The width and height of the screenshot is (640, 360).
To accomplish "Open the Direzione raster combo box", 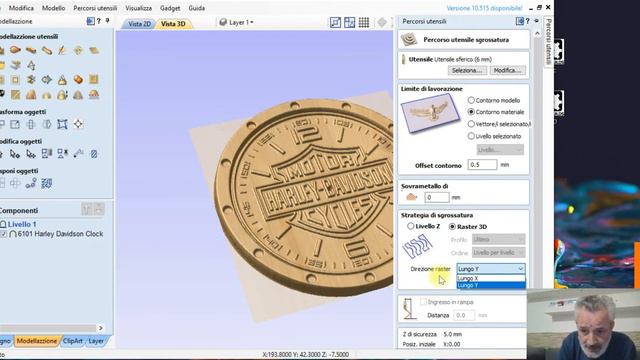I will point(491,269).
